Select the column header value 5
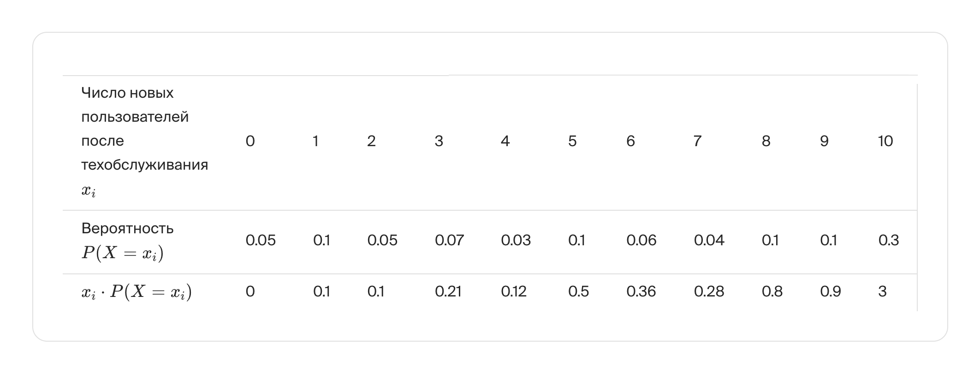Image resolution: width=980 pixels, height=373 pixels. point(572,141)
